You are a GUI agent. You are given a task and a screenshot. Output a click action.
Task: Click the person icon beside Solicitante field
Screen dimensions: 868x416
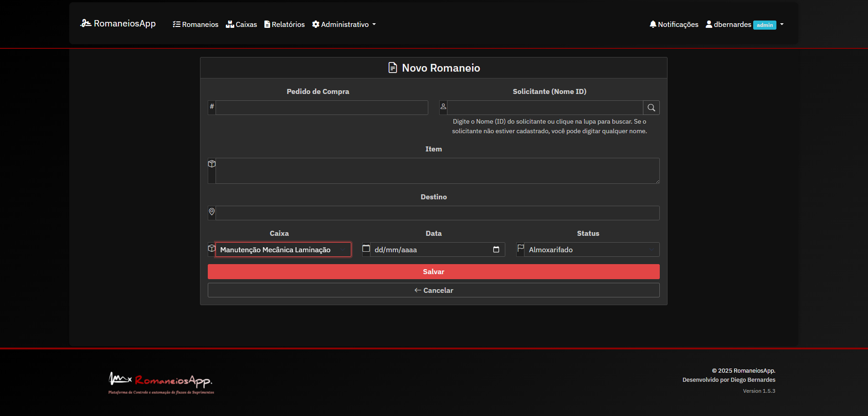tap(443, 105)
